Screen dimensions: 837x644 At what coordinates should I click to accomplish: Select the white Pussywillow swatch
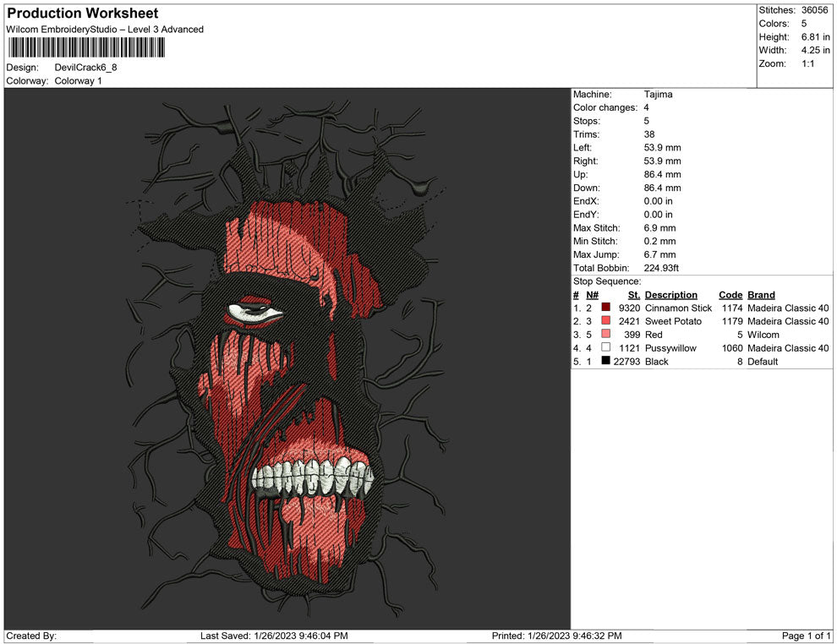pos(606,347)
